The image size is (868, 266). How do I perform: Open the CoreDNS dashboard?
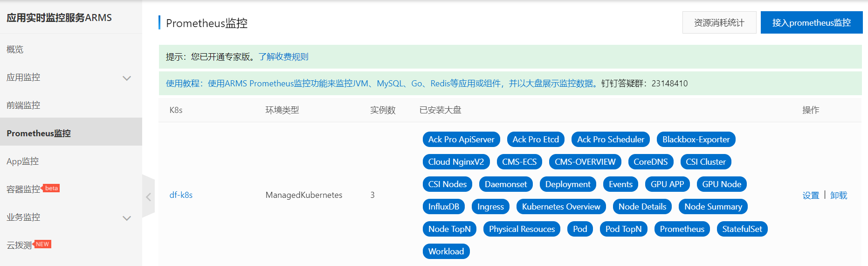[x=651, y=162]
